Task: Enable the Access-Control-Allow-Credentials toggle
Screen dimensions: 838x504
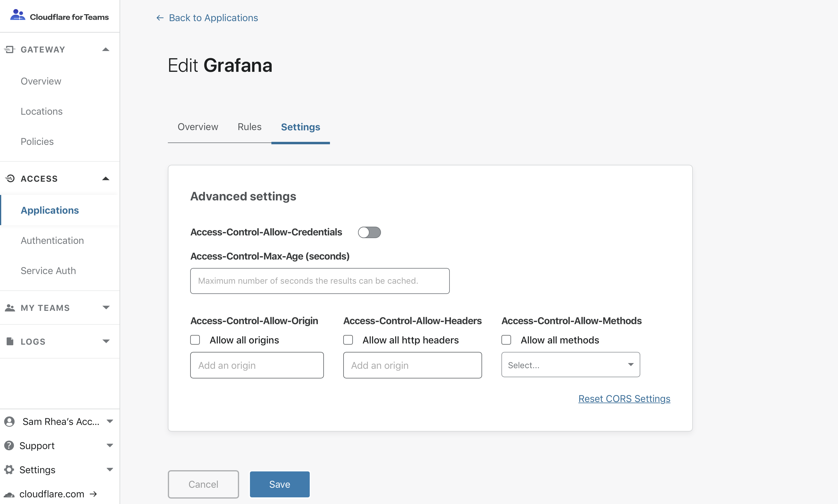Action: (x=369, y=232)
